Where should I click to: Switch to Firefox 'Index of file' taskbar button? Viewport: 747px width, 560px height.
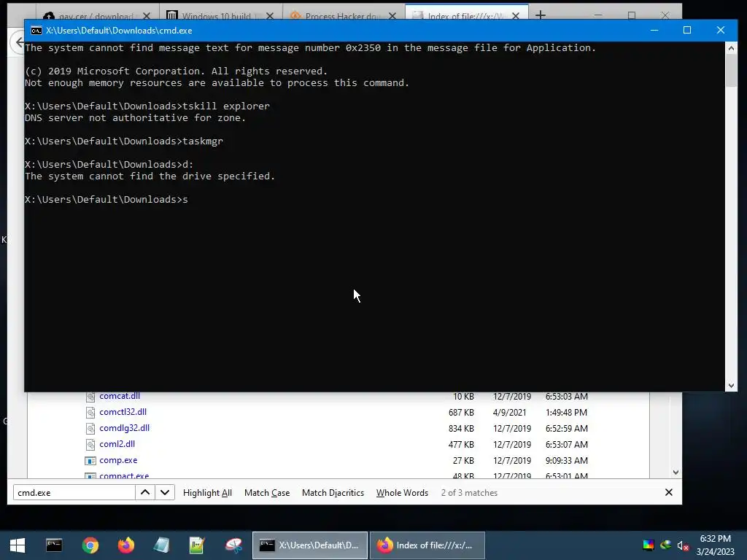tap(427, 545)
